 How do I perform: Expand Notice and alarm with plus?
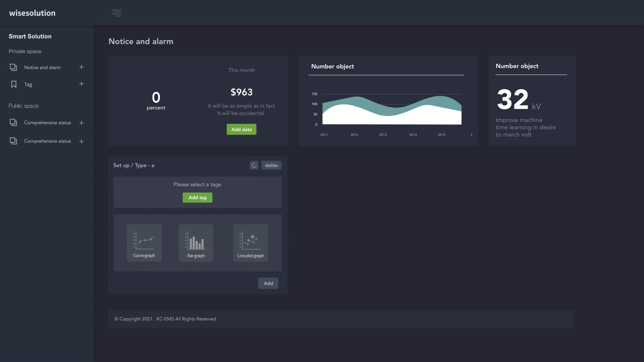82,67
